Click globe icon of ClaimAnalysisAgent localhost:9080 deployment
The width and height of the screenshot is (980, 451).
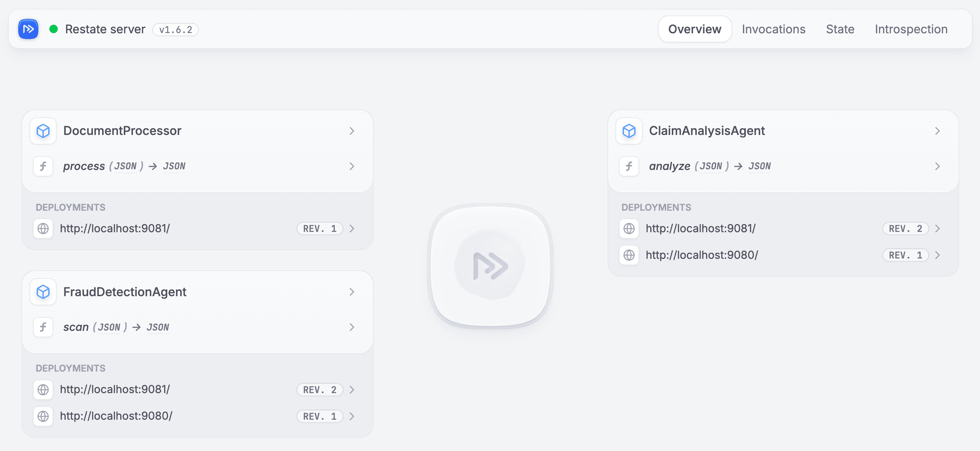point(629,255)
